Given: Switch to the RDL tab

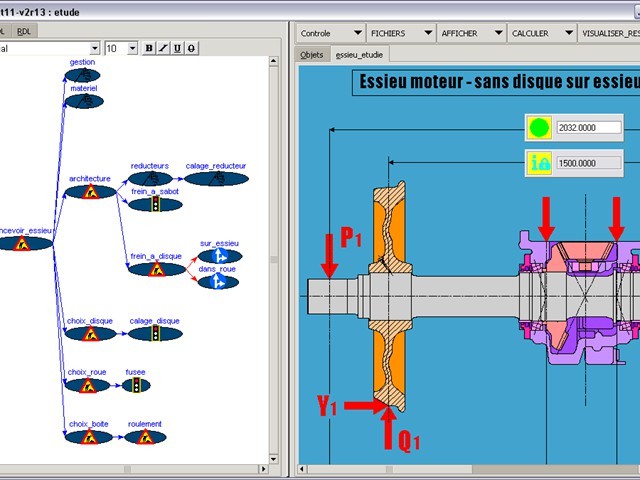Looking at the screenshot, I should (24, 31).
